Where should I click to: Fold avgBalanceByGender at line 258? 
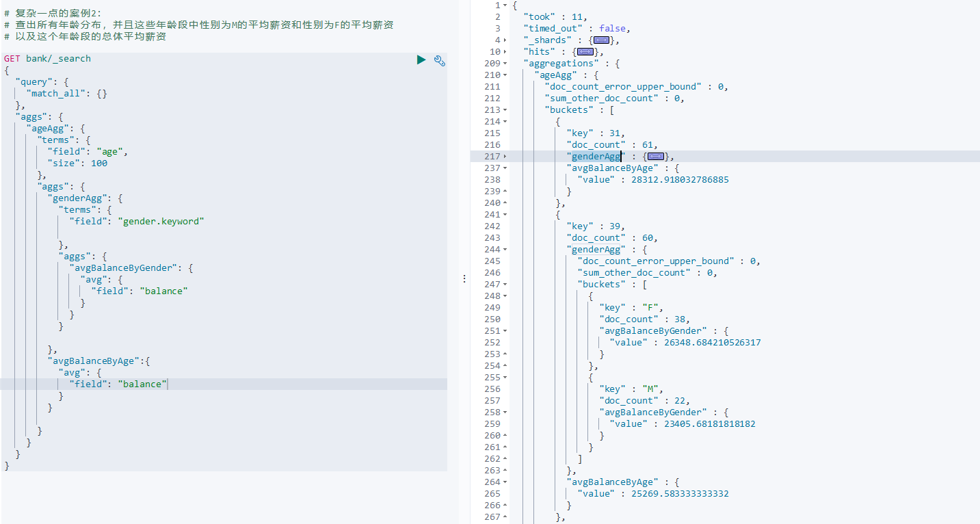(x=505, y=412)
